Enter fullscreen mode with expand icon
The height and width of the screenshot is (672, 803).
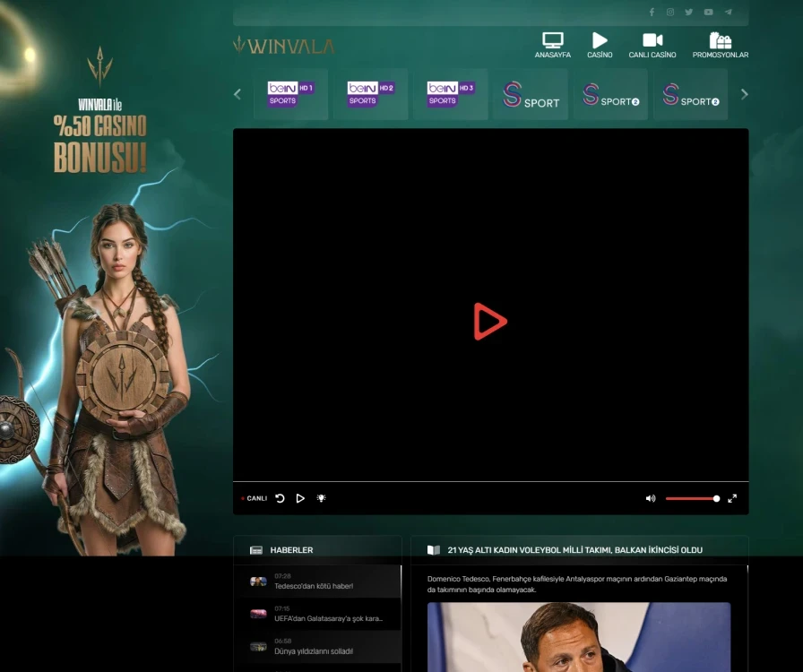click(732, 498)
